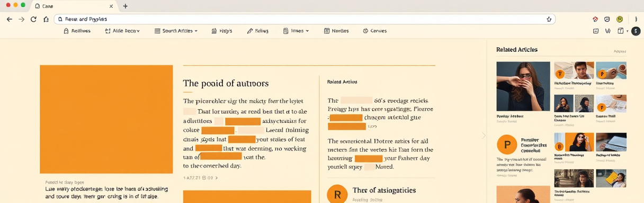Open the Cerwies menu item
Image resolution: width=644 pixels, height=203 pixels.
[x=374, y=31]
